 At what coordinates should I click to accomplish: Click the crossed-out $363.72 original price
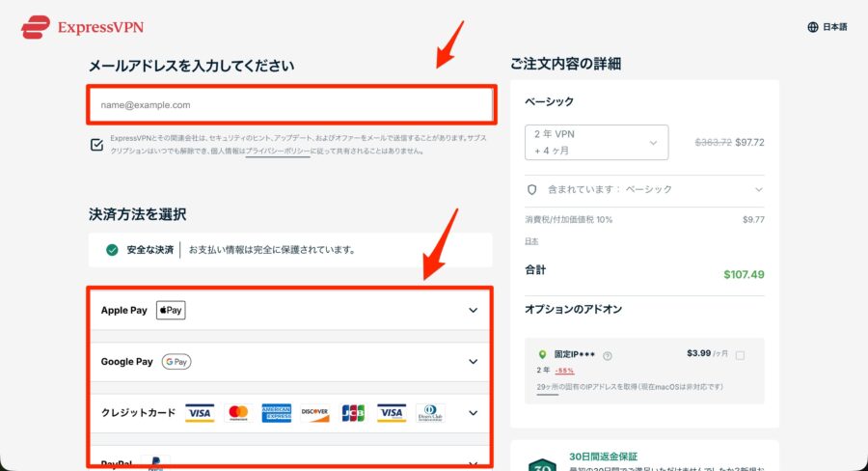point(713,143)
